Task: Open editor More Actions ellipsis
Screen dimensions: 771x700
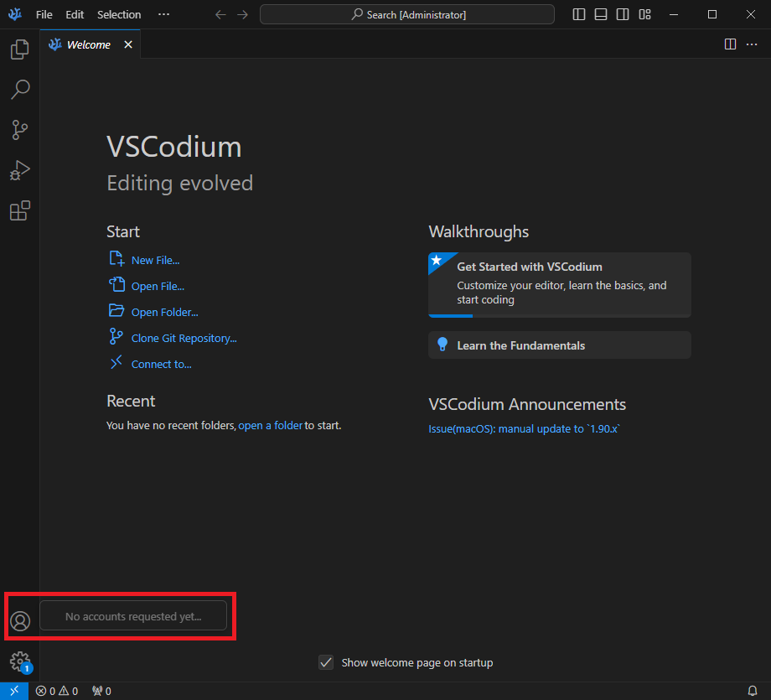Action: click(752, 44)
